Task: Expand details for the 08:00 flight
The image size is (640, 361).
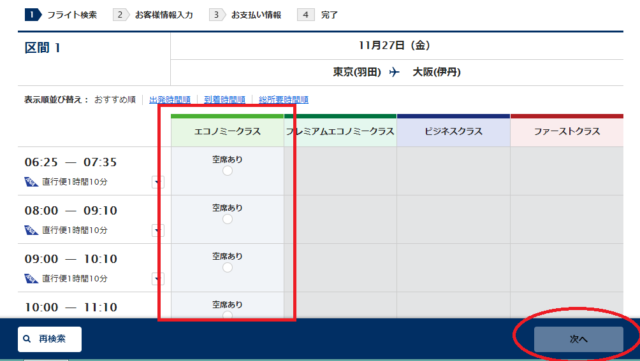Action: [x=158, y=230]
